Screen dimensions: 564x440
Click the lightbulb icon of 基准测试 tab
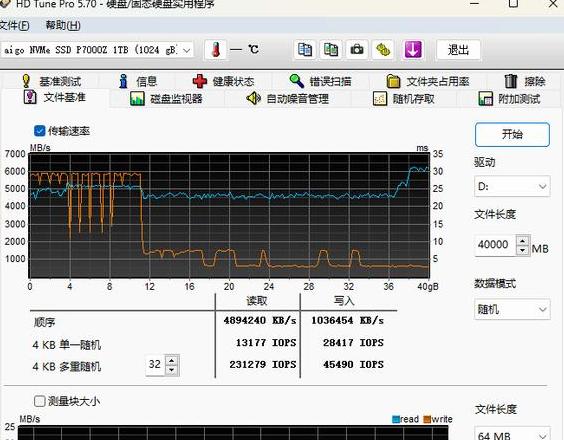26,81
